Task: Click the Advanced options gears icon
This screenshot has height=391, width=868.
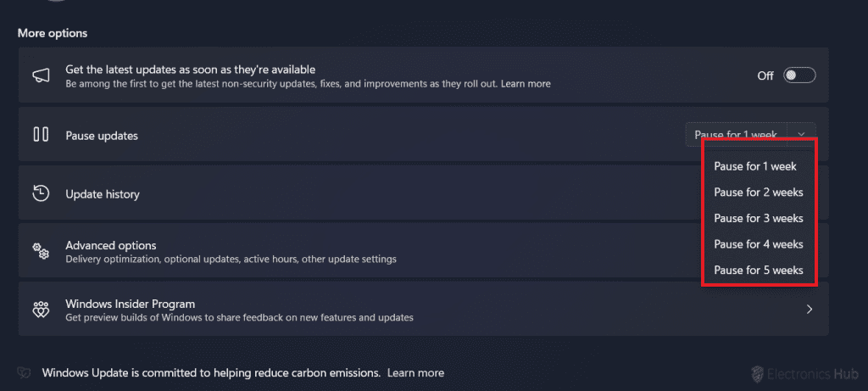Action: point(40,251)
